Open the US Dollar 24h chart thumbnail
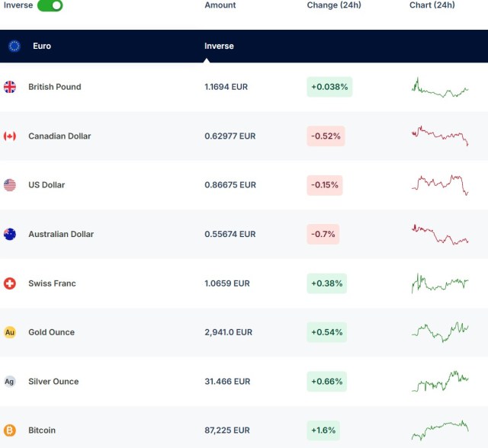The height and width of the screenshot is (448, 488). (x=440, y=185)
